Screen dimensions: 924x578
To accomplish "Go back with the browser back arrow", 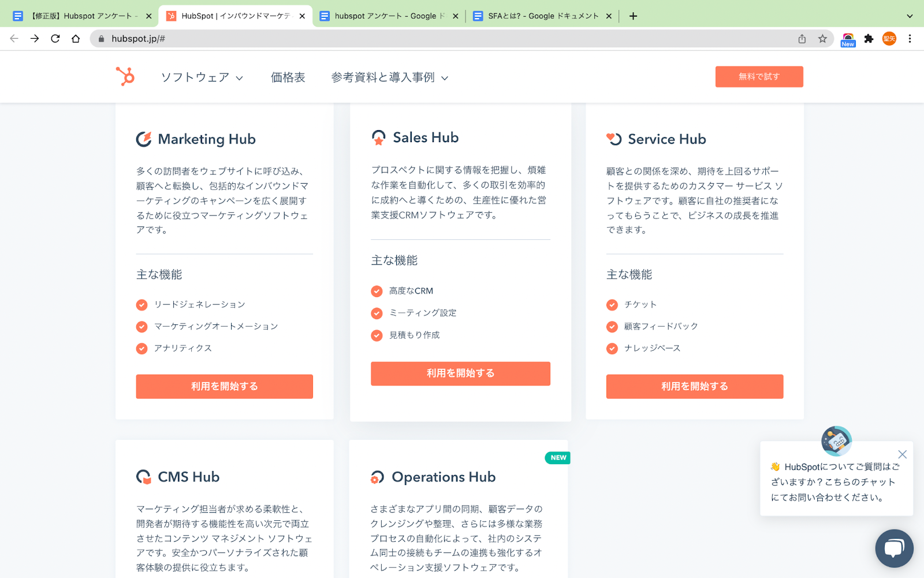I will 14,39.
